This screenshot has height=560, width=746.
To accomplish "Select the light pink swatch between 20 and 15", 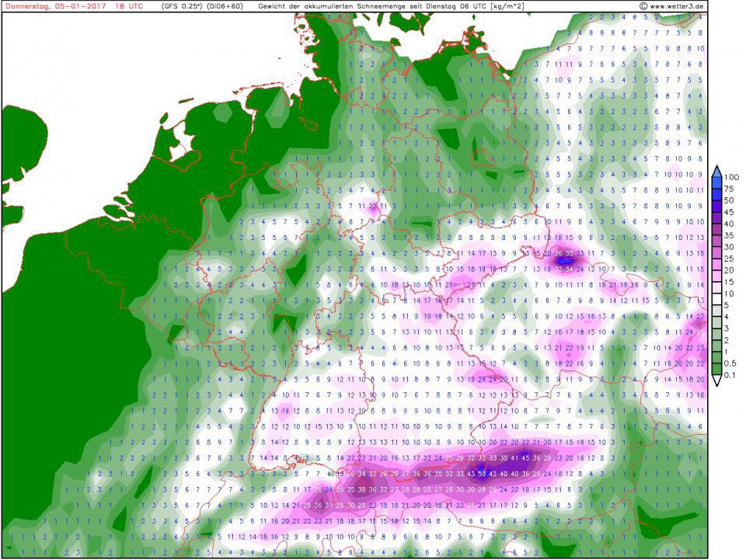I will coord(717,277).
